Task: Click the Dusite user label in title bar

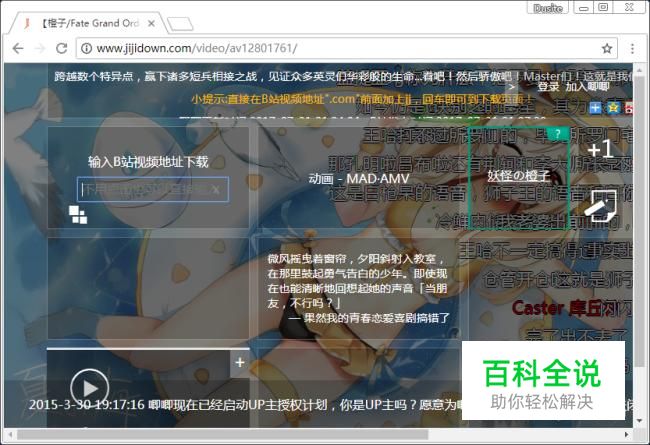Action: point(548,8)
